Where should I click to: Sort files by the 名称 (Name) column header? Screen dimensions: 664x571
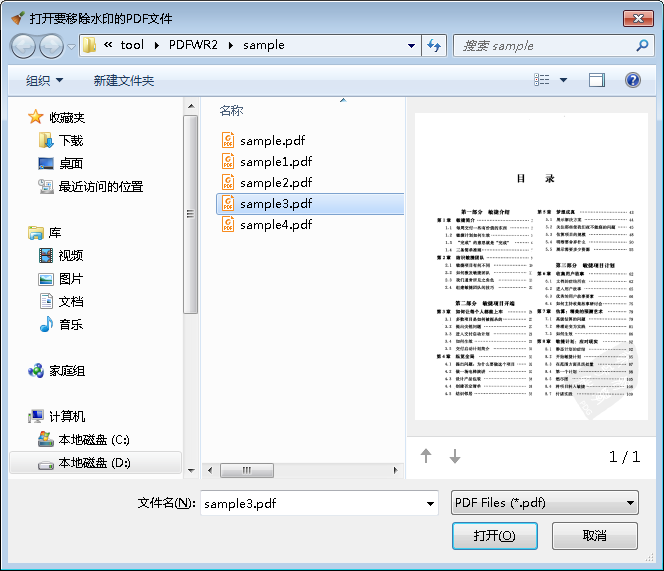(231, 111)
